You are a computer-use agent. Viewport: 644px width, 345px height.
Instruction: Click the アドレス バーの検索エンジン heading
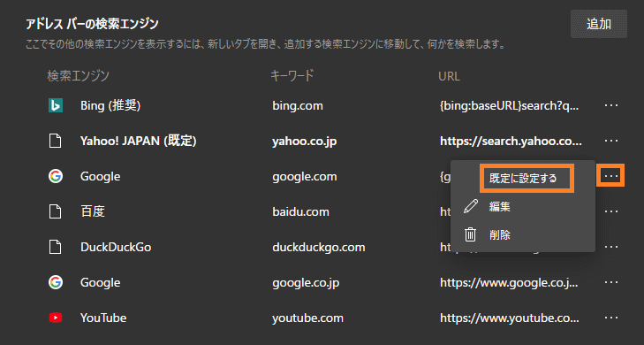(x=92, y=24)
